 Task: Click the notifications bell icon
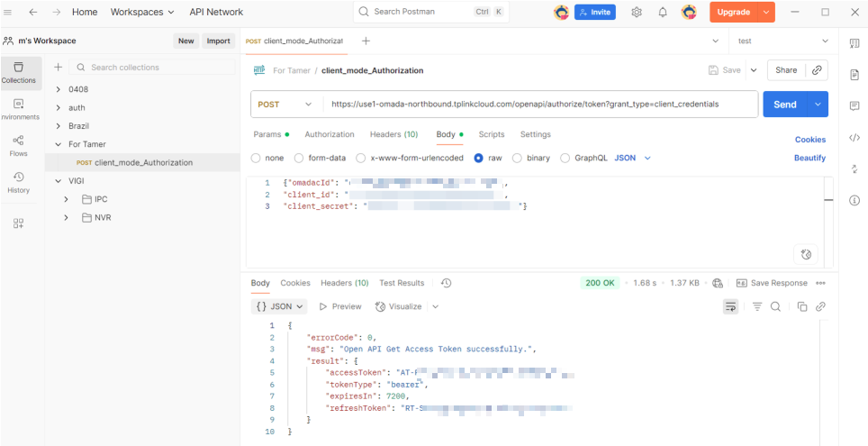click(663, 12)
